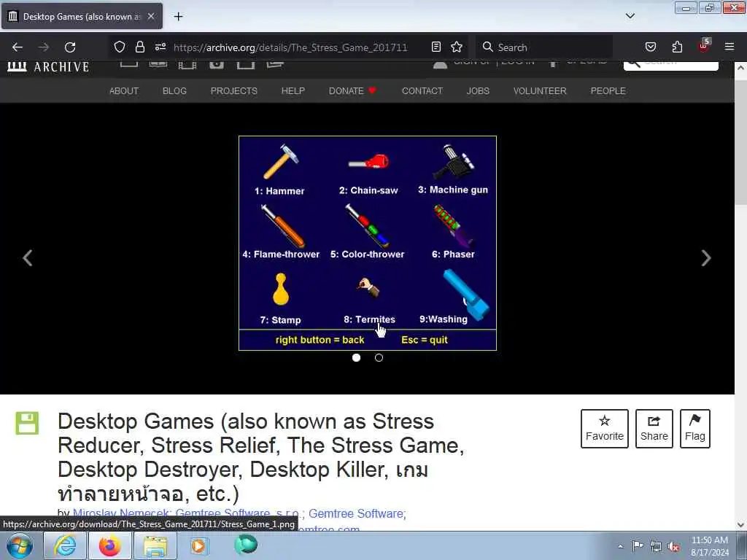Select the second carousel dot

pos(379,357)
